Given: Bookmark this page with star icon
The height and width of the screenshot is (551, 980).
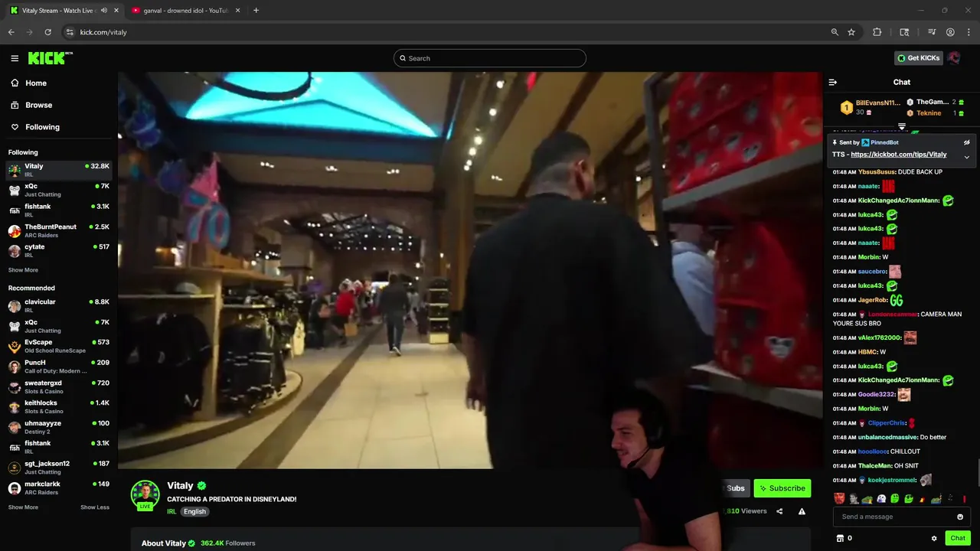Looking at the screenshot, I should (851, 32).
